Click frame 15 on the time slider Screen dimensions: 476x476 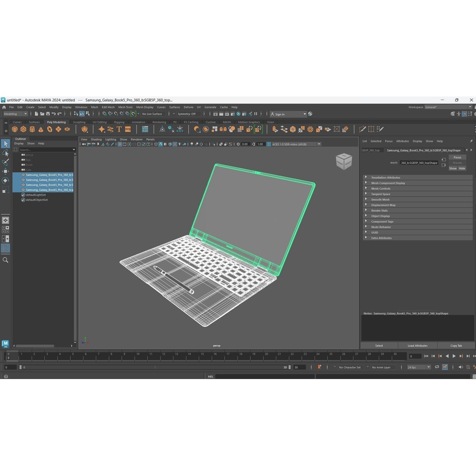tap(202, 356)
